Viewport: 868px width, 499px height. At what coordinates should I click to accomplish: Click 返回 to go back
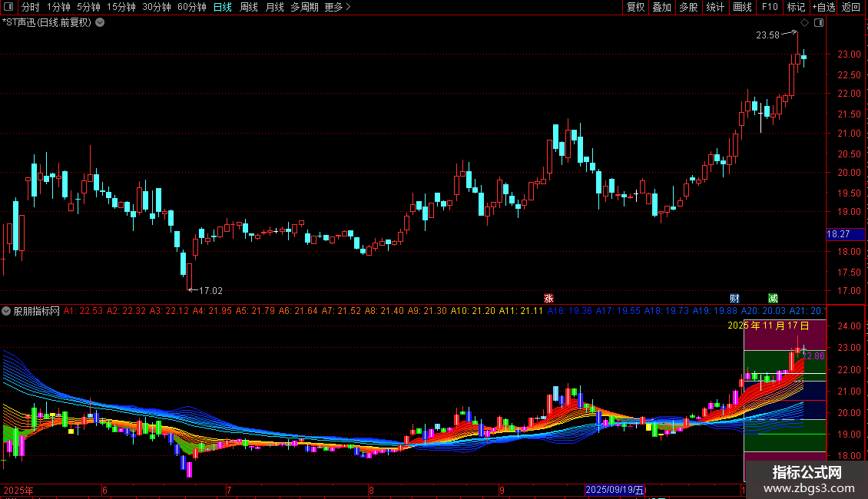[x=851, y=7]
